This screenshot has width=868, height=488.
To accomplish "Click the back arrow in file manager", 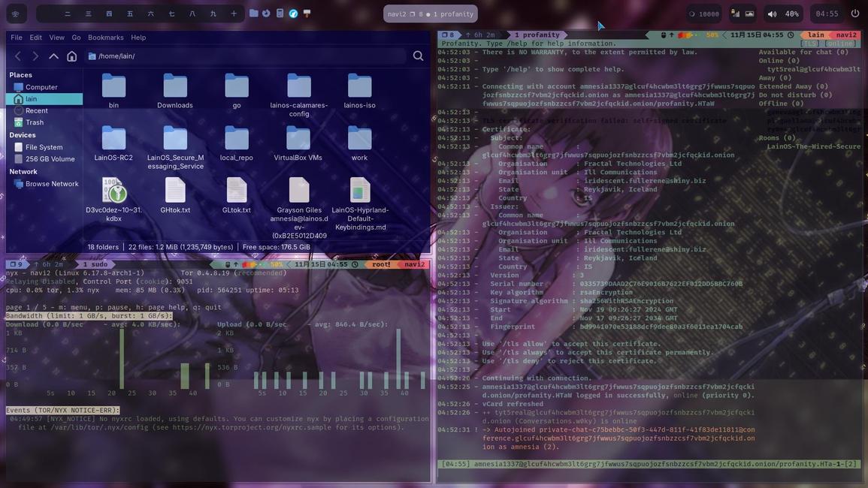I will 17,55.
